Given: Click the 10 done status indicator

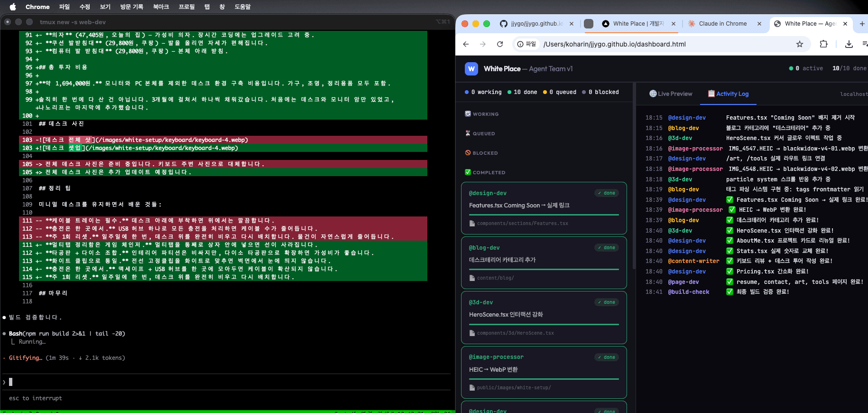Looking at the screenshot, I should tap(522, 92).
